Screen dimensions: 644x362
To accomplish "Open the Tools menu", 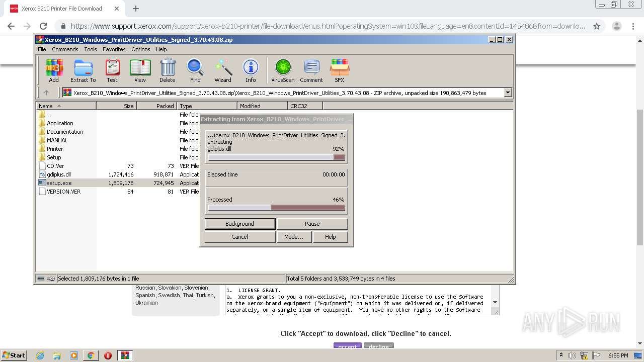I will pyautogui.click(x=91, y=49).
